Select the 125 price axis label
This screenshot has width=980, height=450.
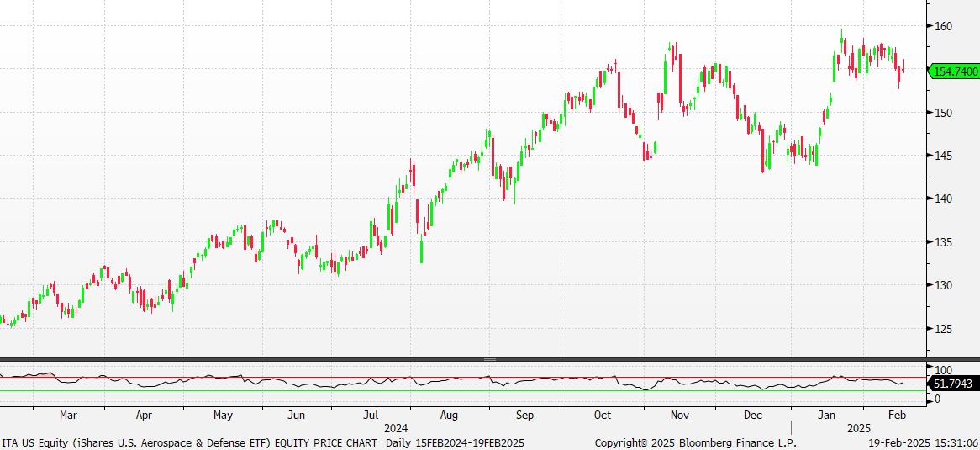943,329
